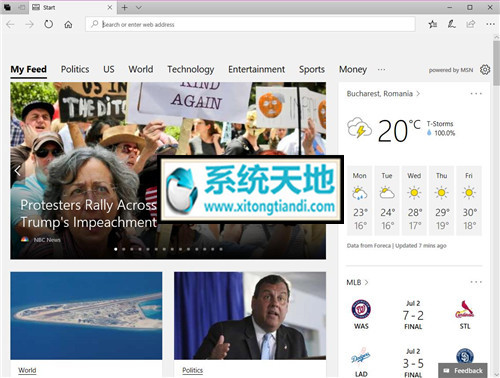Click the vertical page scrollbar thumb
The height and width of the screenshot is (378, 500).
tap(496, 63)
